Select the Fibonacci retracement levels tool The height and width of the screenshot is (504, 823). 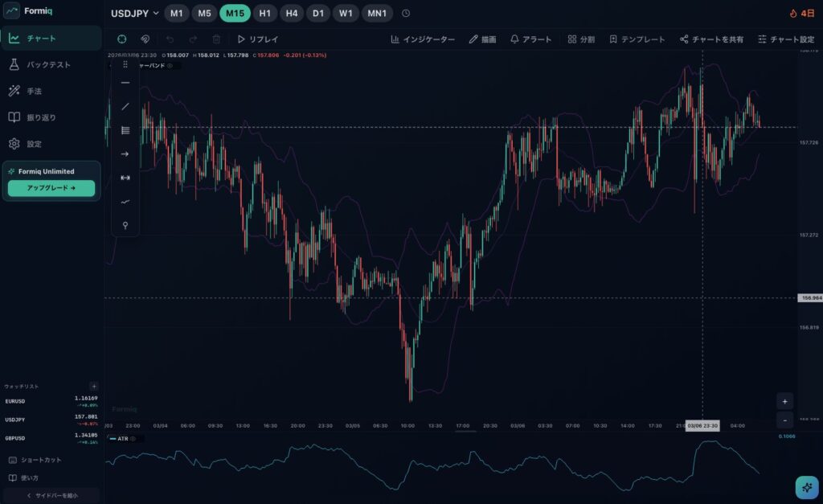[125, 130]
